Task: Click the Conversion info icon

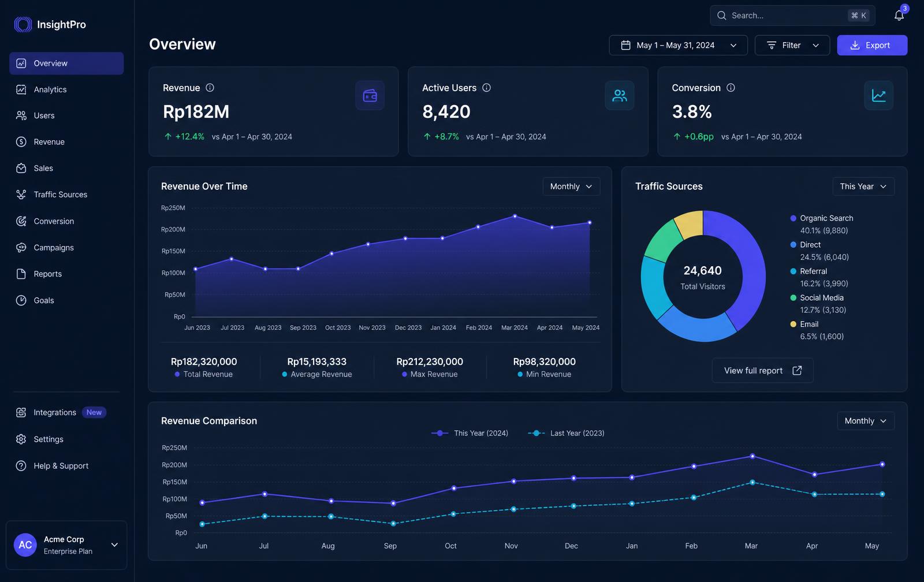Action: point(731,88)
